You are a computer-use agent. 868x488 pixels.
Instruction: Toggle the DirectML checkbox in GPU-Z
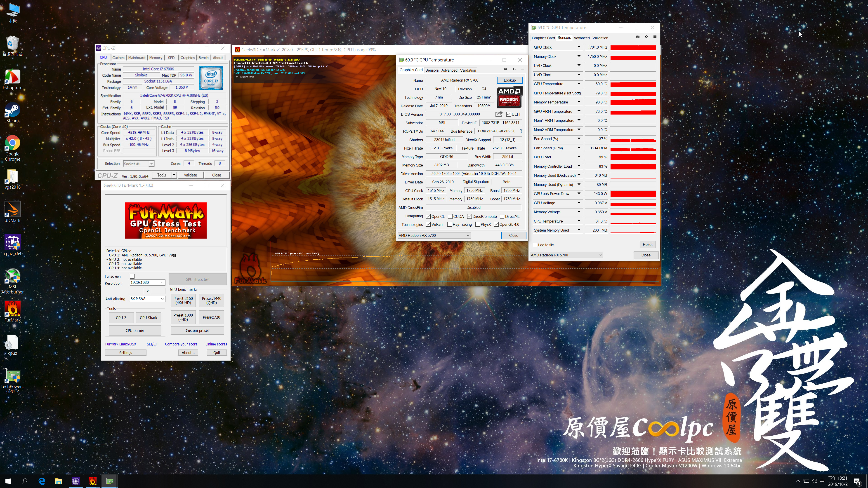[502, 217]
